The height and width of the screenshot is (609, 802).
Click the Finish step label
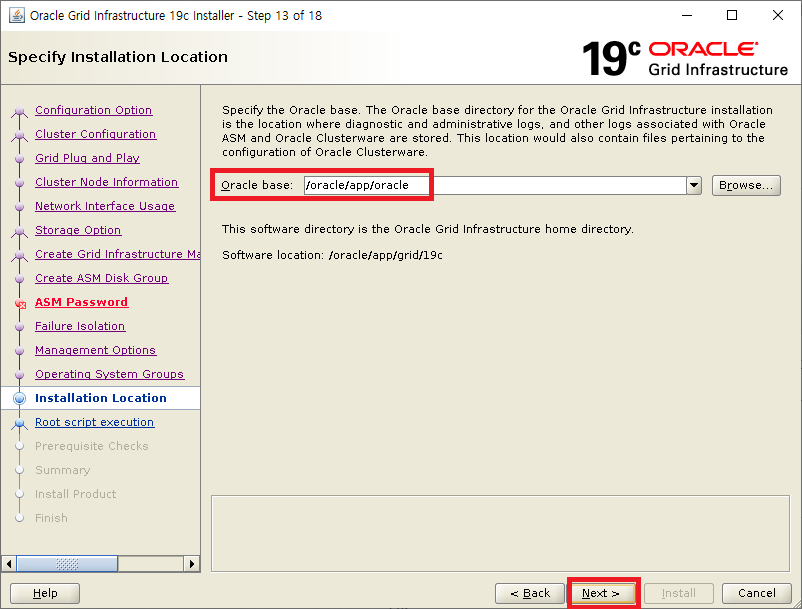click(51, 518)
